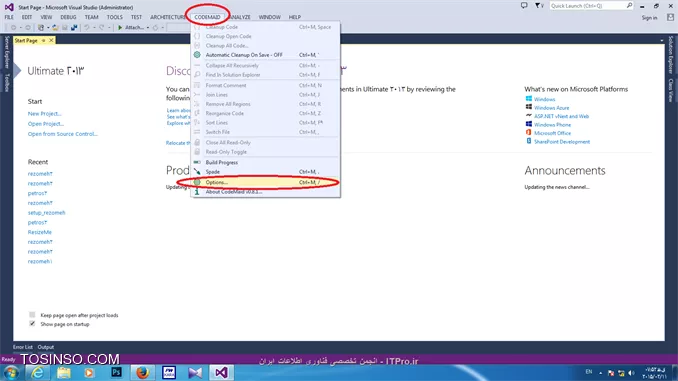The image size is (678, 381).
Task: Open the FILE menu
Action: click(x=9, y=17)
